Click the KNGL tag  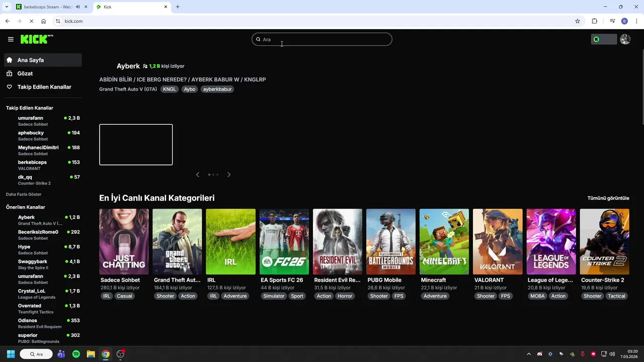[x=170, y=89]
